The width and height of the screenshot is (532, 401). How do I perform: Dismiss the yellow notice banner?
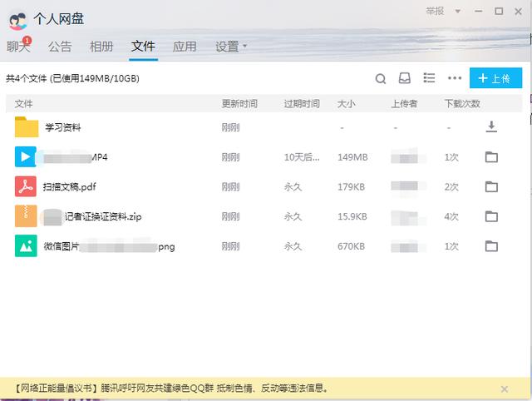[504, 389]
